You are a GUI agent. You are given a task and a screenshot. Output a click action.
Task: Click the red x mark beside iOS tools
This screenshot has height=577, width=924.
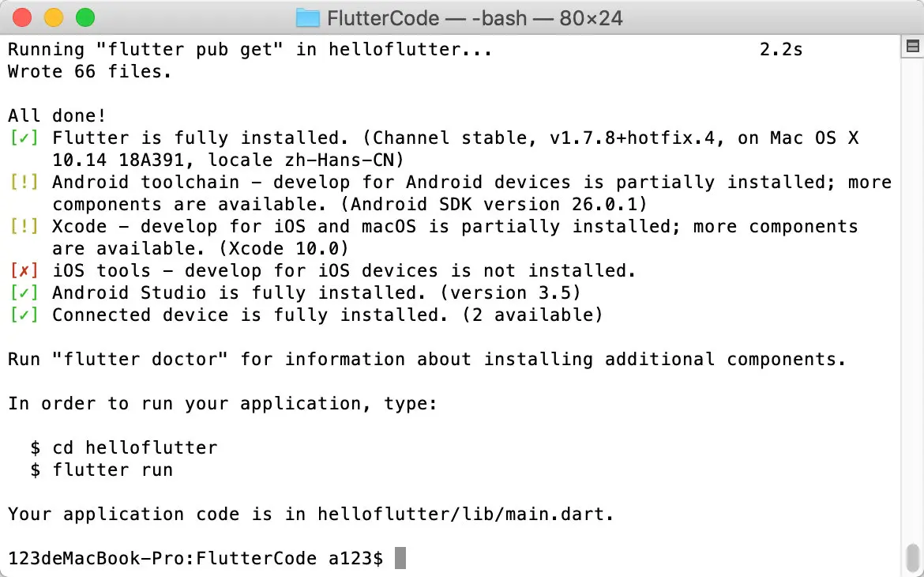click(24, 271)
